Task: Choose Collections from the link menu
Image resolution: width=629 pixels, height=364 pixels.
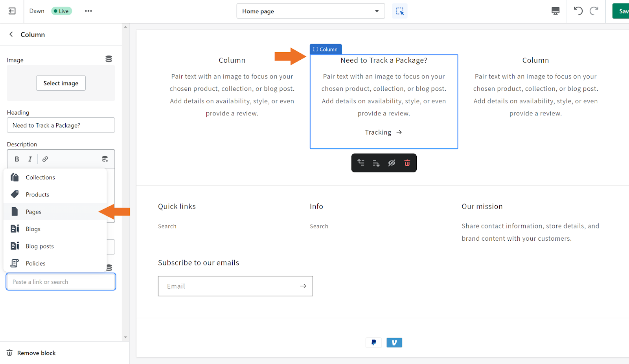Action: (55, 177)
